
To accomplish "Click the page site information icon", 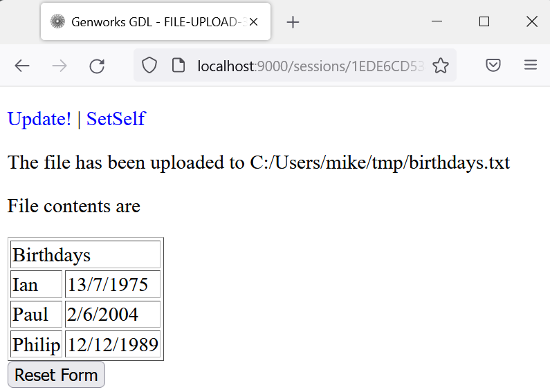I will [x=178, y=66].
